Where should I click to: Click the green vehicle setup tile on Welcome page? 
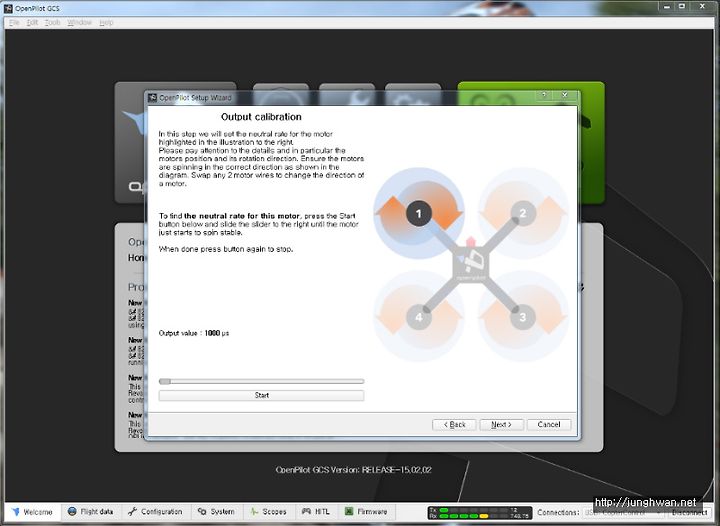tap(531, 142)
